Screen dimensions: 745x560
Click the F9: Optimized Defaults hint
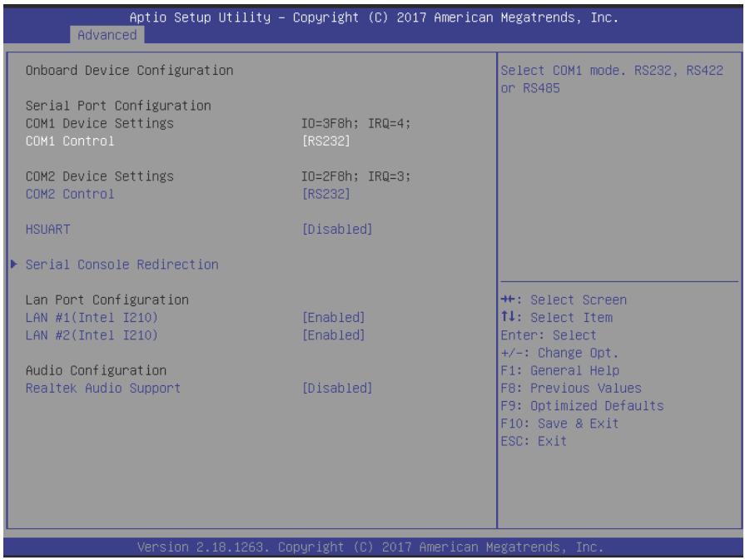coord(582,406)
